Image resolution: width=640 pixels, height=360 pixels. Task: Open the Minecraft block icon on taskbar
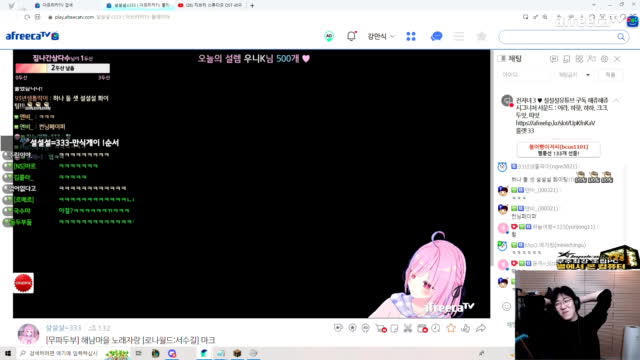click(x=237, y=353)
